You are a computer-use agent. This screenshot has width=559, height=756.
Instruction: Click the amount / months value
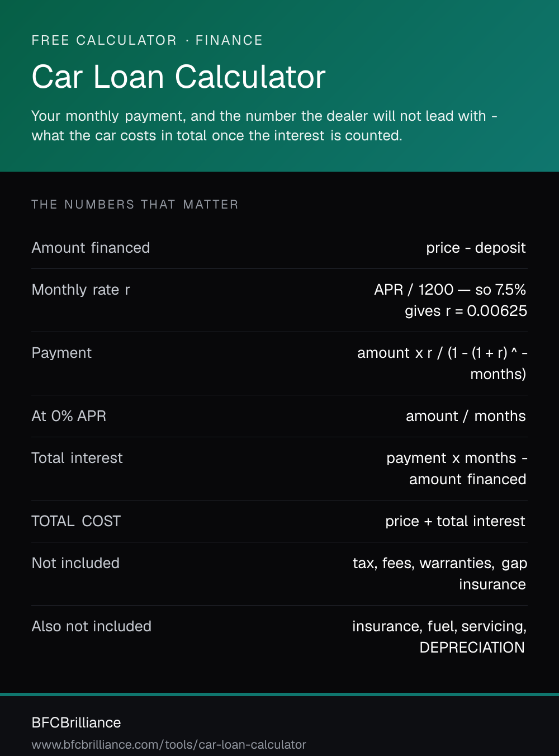coord(466,416)
